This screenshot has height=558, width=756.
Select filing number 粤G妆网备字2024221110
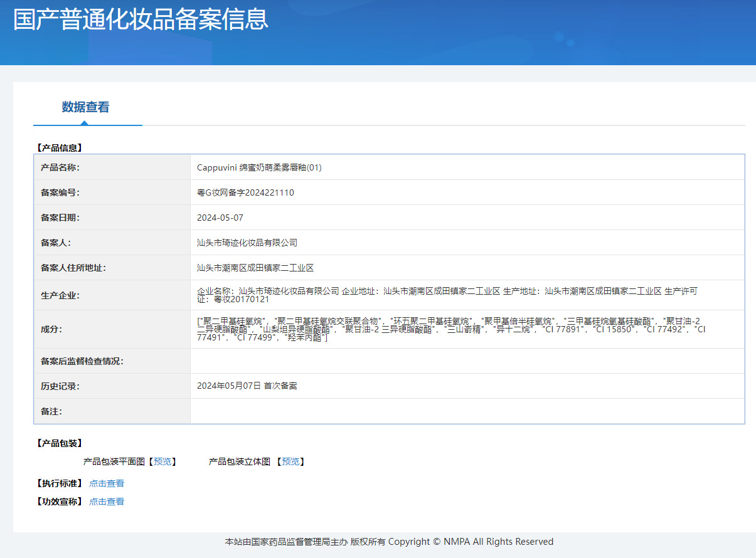[x=245, y=192]
